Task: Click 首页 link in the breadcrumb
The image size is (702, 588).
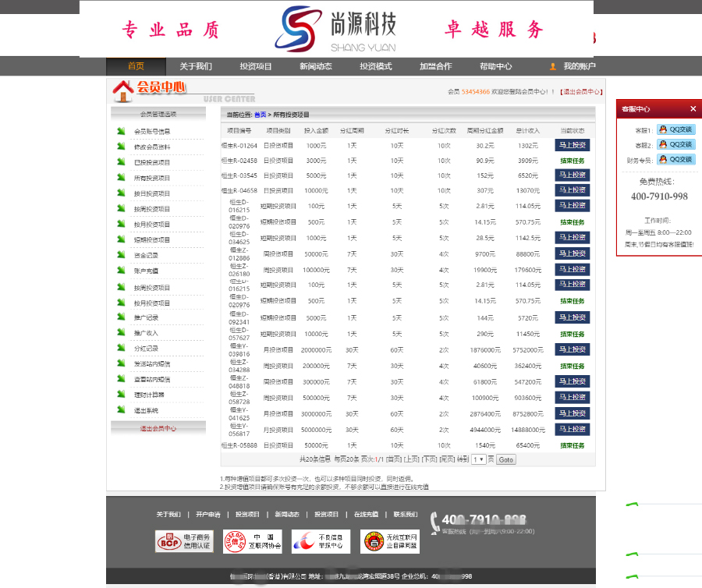Action: 261,115
